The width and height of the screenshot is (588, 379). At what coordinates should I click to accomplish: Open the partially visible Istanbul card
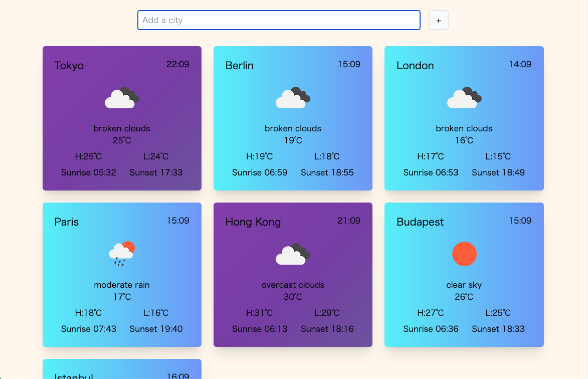point(122,370)
